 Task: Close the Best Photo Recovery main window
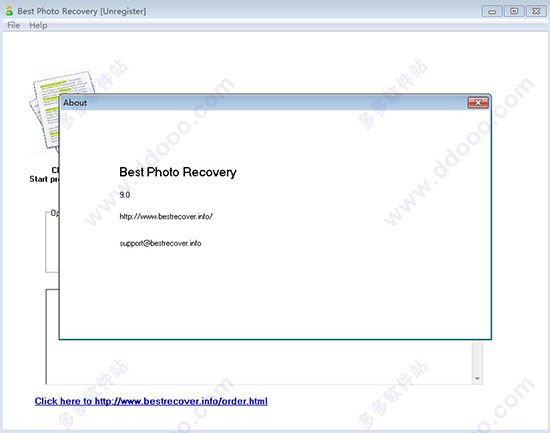[536, 11]
